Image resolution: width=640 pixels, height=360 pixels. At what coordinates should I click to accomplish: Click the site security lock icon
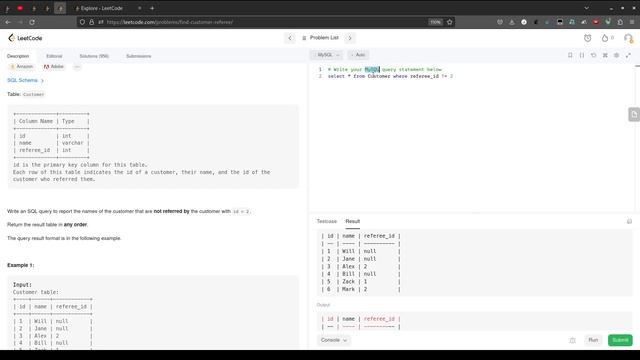[x=91, y=22]
